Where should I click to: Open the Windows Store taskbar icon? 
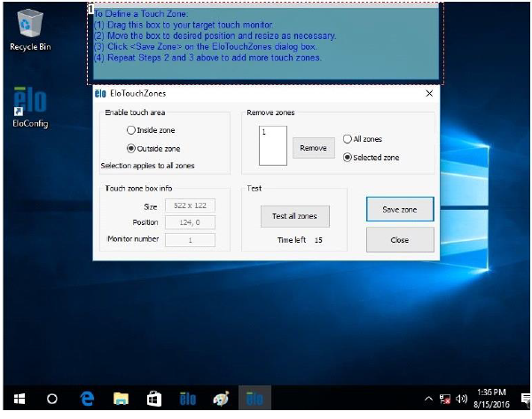pyautogui.click(x=154, y=399)
